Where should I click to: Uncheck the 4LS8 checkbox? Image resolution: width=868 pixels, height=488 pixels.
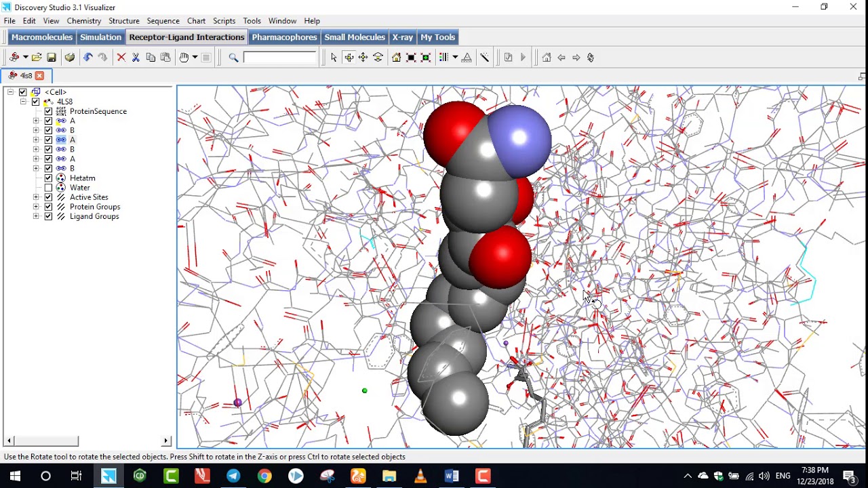tap(36, 102)
